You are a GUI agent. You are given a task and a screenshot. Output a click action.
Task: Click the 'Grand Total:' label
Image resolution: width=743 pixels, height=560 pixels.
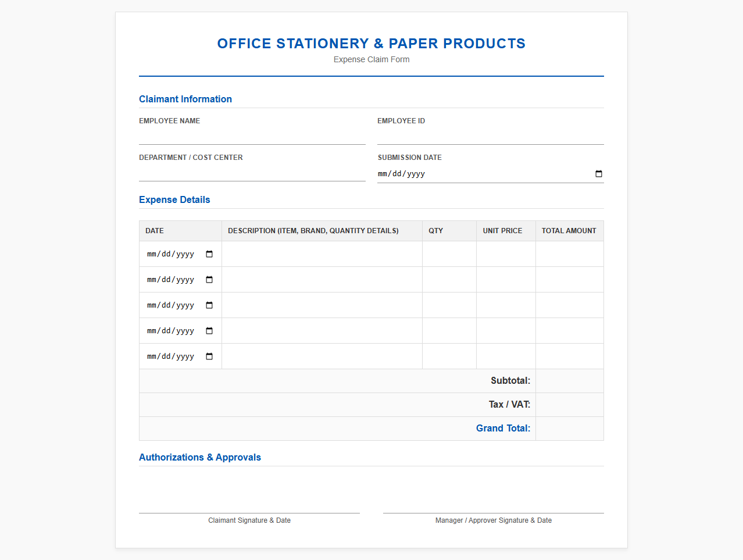503,429
